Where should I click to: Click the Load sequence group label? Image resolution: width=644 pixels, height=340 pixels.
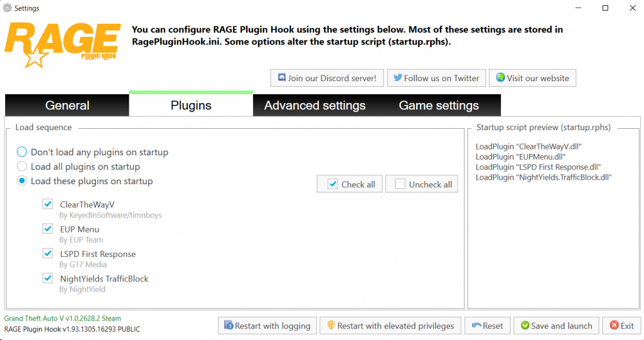tap(44, 127)
